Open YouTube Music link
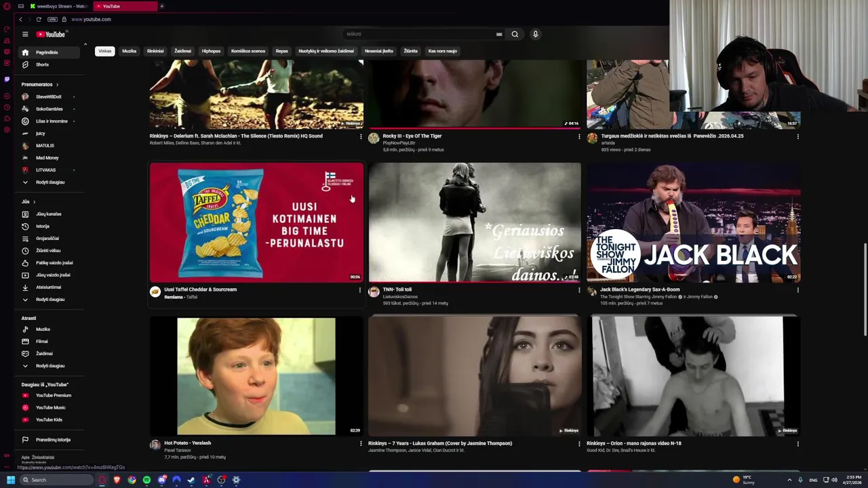The width and height of the screenshot is (868, 488). click(x=49, y=407)
